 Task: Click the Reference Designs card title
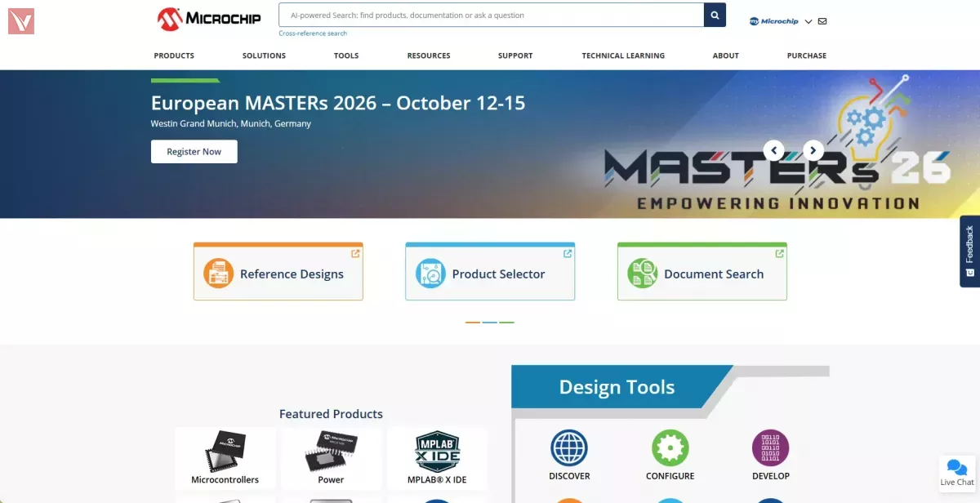click(292, 274)
